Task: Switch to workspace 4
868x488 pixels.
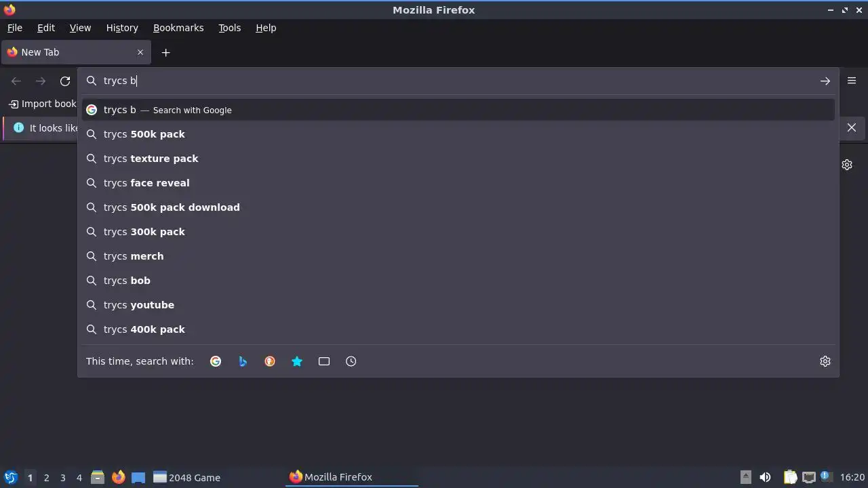Action: (79, 478)
